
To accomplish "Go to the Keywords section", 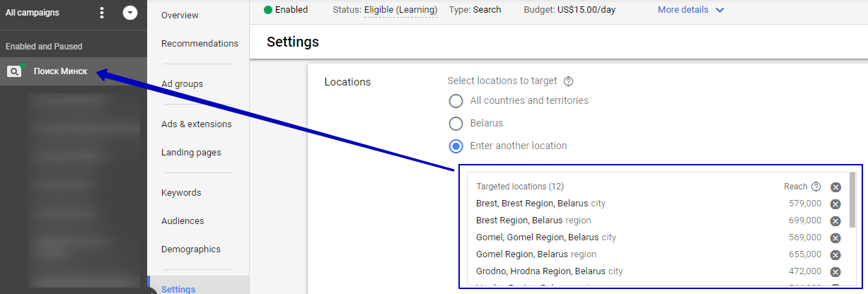I will tap(181, 192).
